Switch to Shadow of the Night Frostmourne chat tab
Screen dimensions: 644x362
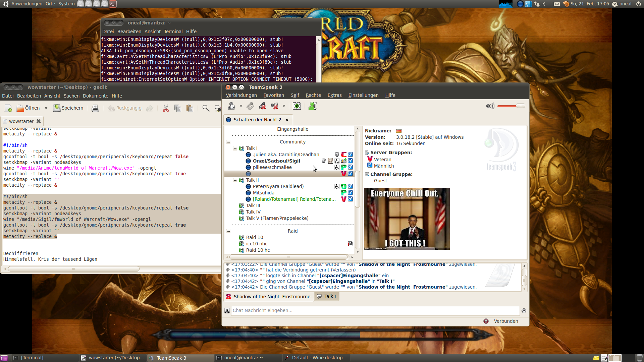(268, 297)
